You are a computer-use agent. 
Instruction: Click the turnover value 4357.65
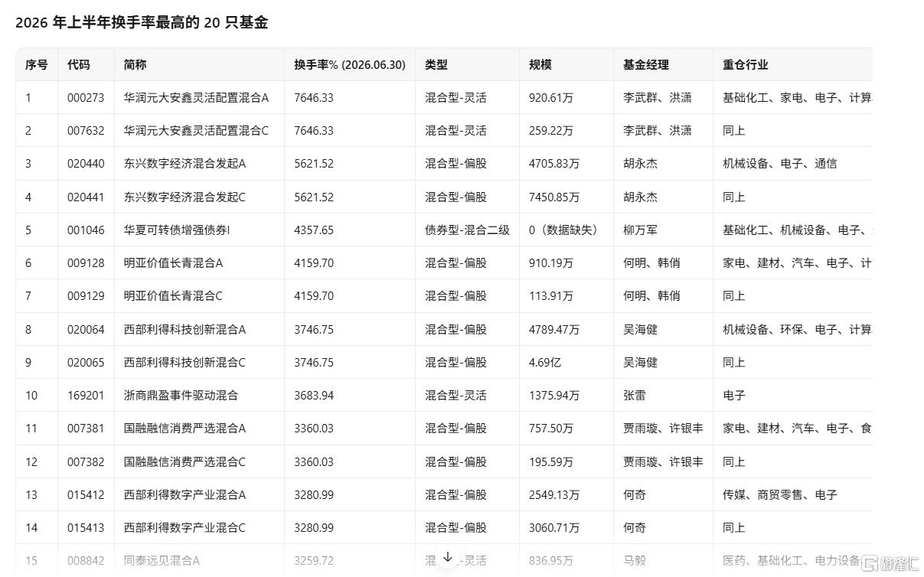[x=314, y=230]
